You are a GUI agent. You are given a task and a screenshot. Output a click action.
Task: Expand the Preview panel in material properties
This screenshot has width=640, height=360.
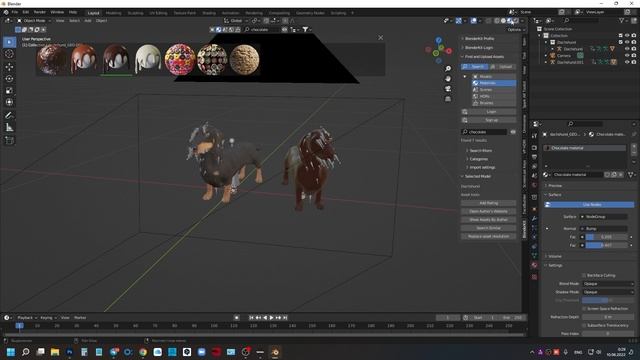pos(554,186)
